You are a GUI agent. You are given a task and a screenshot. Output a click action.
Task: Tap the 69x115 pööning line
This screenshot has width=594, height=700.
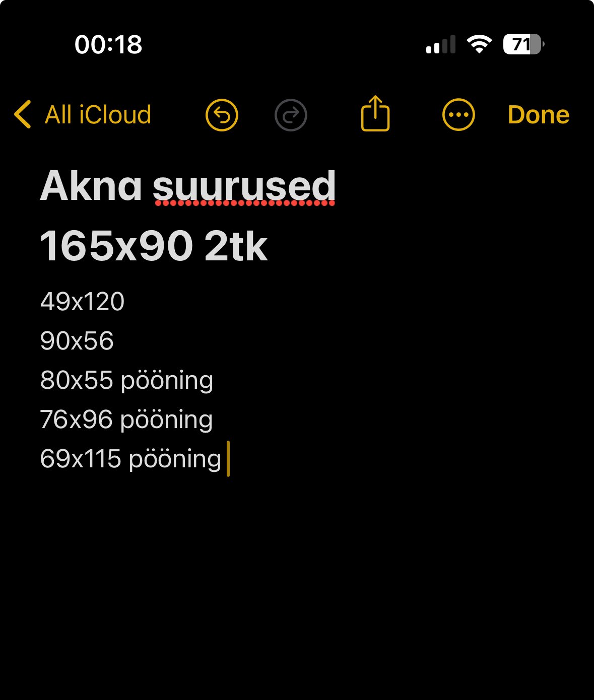130,459
